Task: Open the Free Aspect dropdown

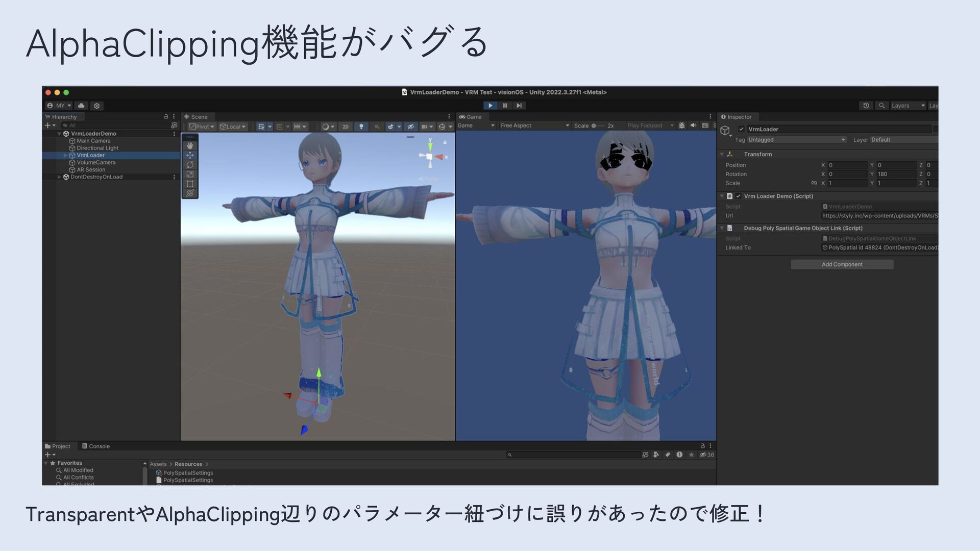Action: (x=534, y=126)
